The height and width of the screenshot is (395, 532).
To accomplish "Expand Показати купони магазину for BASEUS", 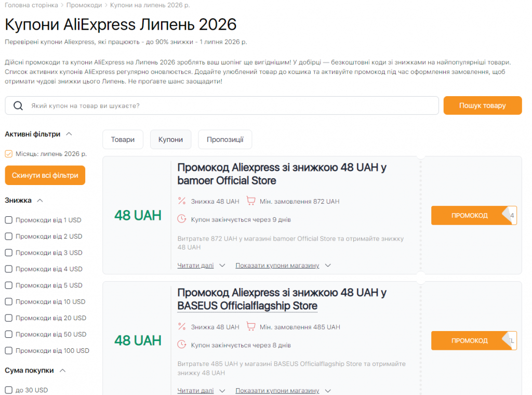I will click(x=283, y=391).
